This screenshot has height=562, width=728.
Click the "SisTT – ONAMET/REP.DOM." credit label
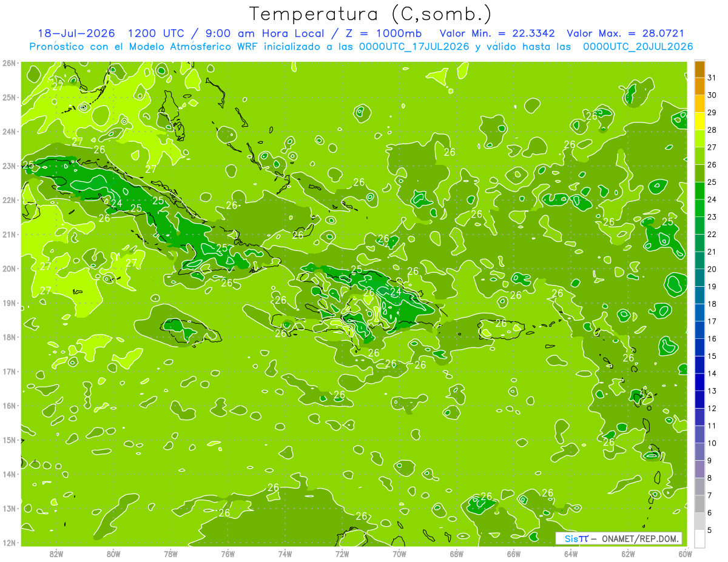click(x=619, y=538)
